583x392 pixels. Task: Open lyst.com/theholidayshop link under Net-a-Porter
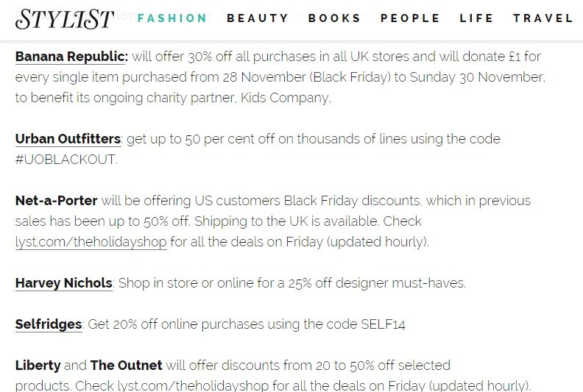click(x=91, y=242)
